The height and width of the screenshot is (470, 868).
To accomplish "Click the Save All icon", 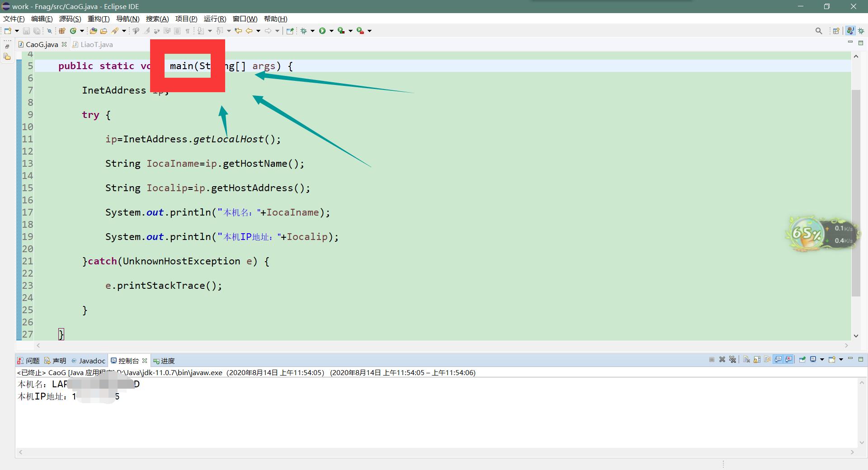I will tap(37, 31).
